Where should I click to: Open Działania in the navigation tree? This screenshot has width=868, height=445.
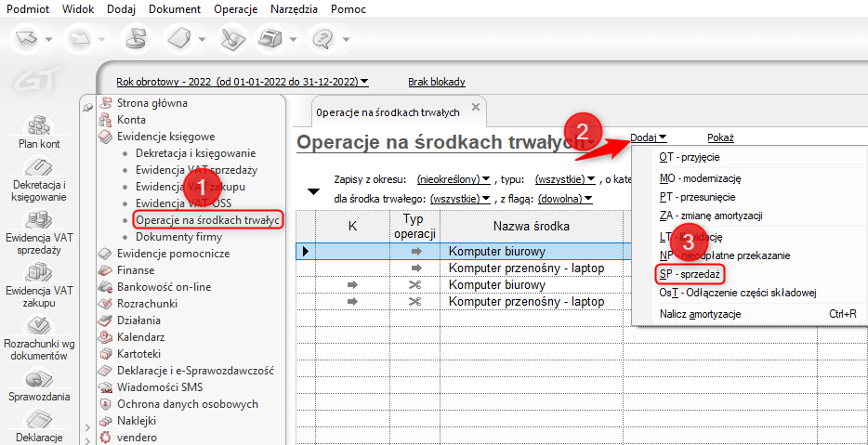pos(139,320)
